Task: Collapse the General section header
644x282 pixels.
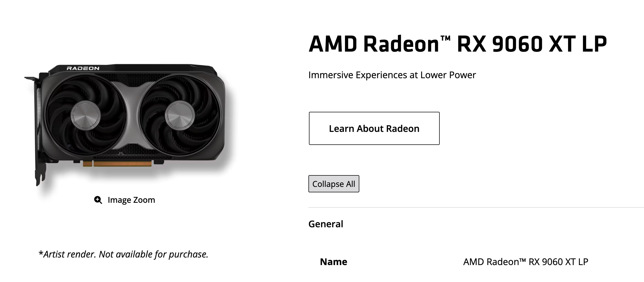Action: [x=326, y=224]
